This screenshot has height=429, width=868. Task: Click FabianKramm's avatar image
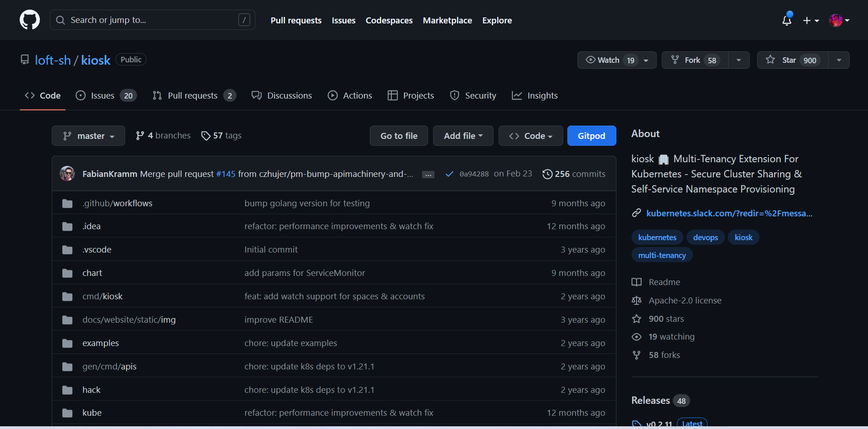[x=67, y=174]
